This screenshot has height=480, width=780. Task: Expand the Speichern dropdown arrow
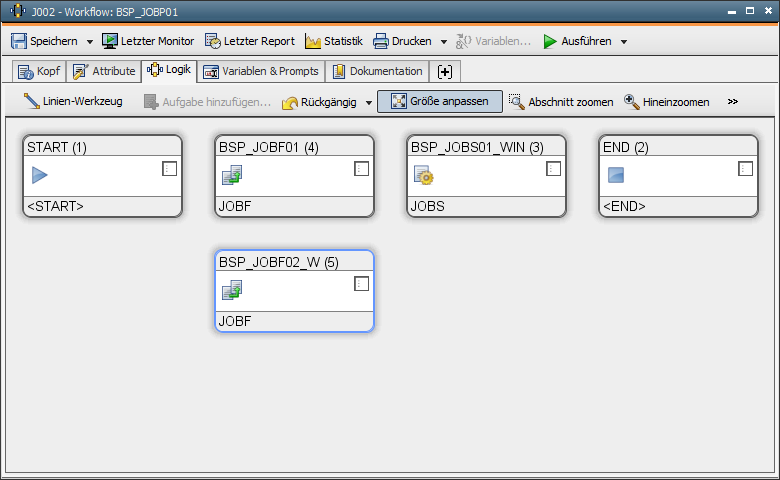point(89,42)
